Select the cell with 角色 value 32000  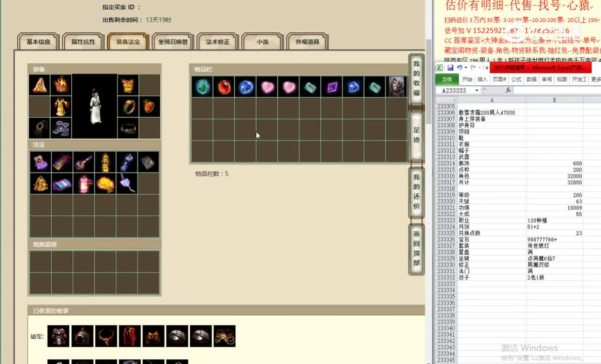pyautogui.click(x=554, y=176)
